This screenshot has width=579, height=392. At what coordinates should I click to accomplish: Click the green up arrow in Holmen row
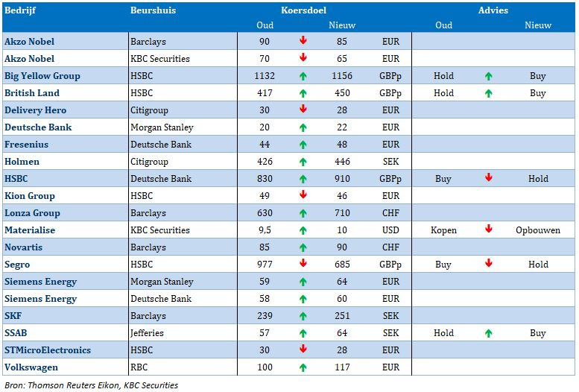pos(303,162)
